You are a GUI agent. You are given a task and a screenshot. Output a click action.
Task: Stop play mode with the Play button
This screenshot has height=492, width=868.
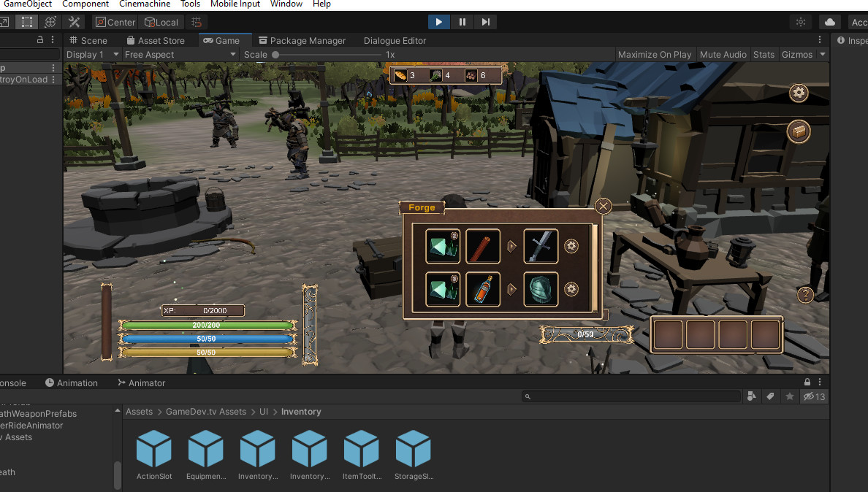click(x=438, y=22)
